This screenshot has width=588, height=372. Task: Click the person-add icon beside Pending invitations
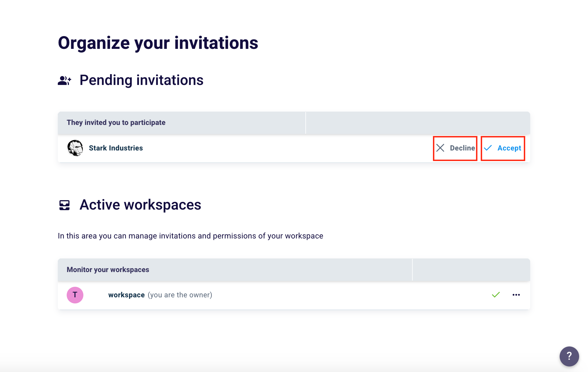tap(64, 80)
